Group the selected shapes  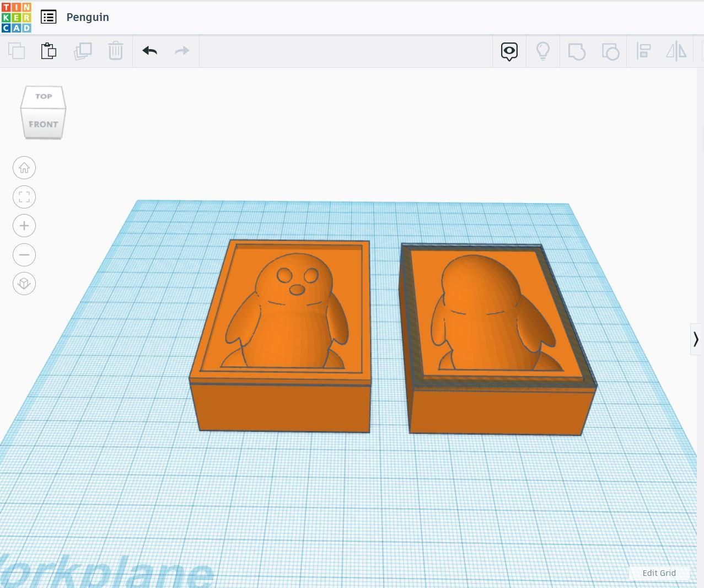coord(577,51)
